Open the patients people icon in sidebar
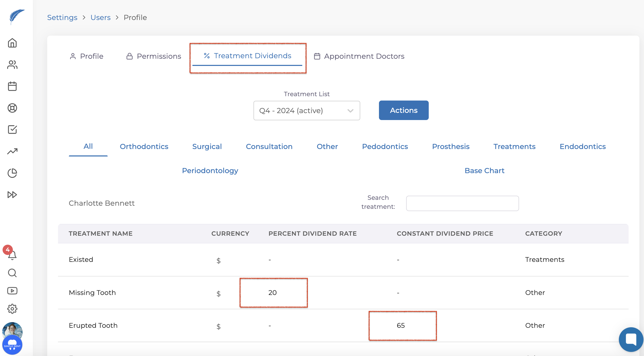Screen dimensions: 644x356 pos(12,65)
